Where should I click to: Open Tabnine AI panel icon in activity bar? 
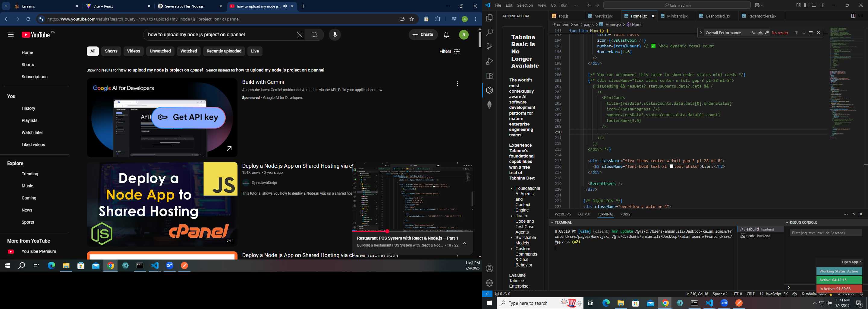tap(489, 91)
